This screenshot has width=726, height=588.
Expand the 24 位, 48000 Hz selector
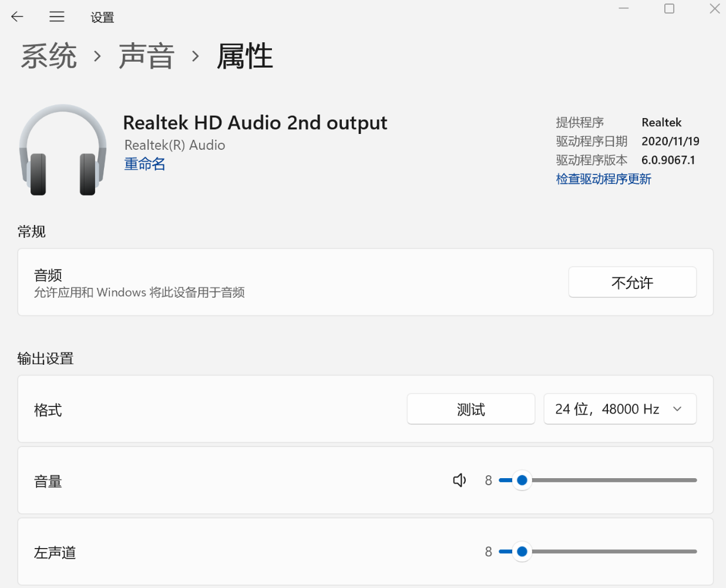(620, 408)
